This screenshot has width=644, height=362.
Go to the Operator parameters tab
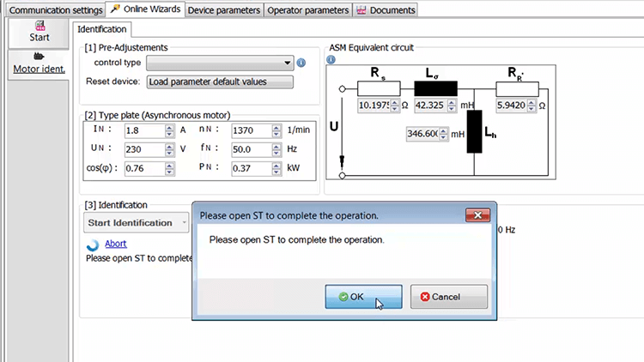point(307,10)
